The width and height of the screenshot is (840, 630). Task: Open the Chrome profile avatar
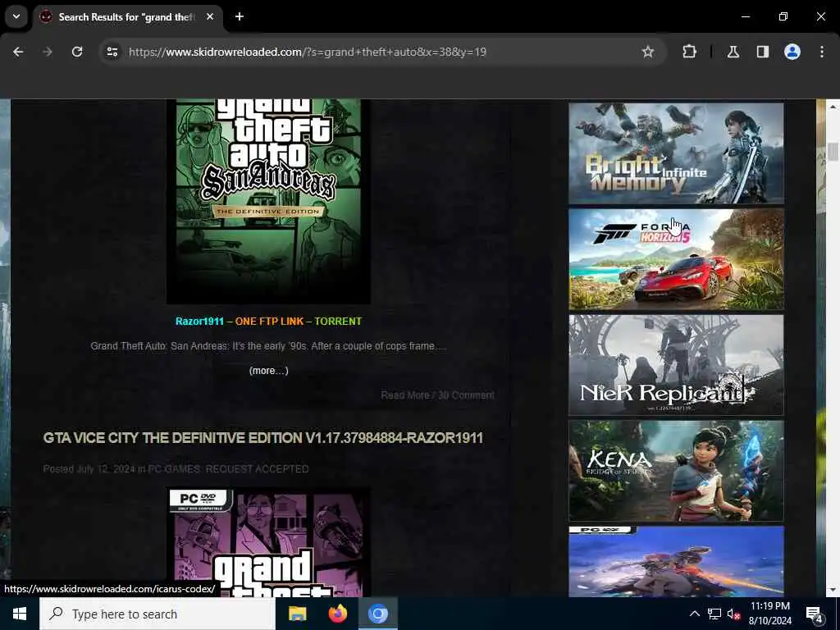pyautogui.click(x=792, y=52)
